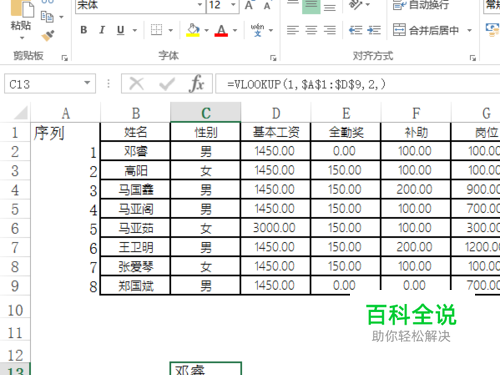Click 郑国斌's 性别 cell
Viewport: 500px width, 375px height.
[x=206, y=286]
